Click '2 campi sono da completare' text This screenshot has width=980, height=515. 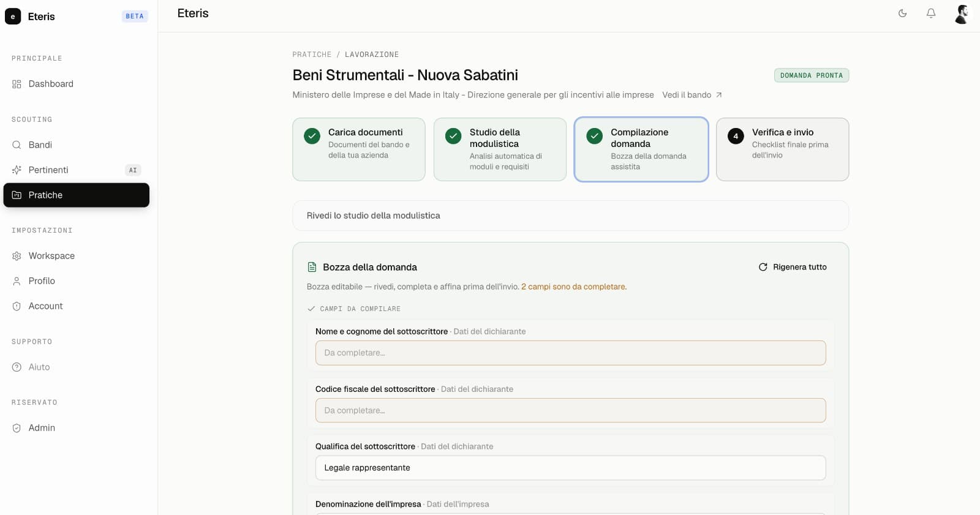coord(574,287)
